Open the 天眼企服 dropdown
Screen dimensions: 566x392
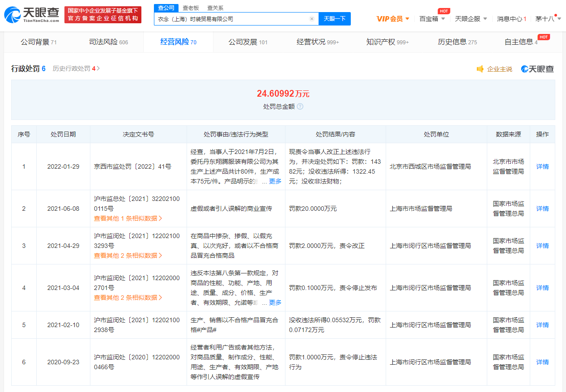pos(471,19)
